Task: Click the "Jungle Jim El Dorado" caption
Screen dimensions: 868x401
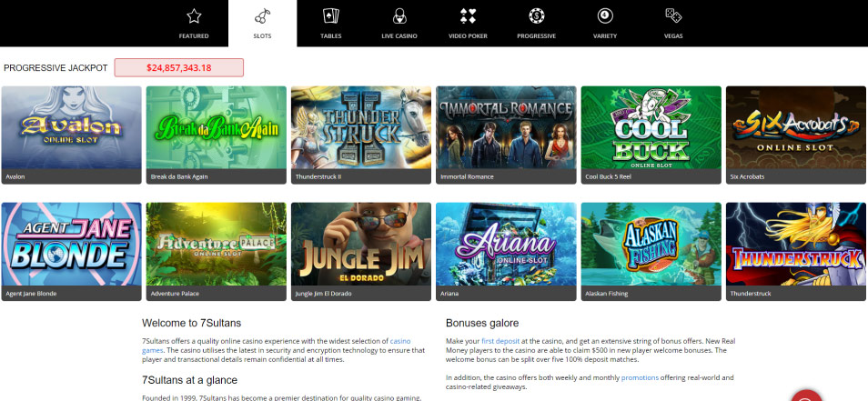Action: pyautogui.click(x=323, y=294)
